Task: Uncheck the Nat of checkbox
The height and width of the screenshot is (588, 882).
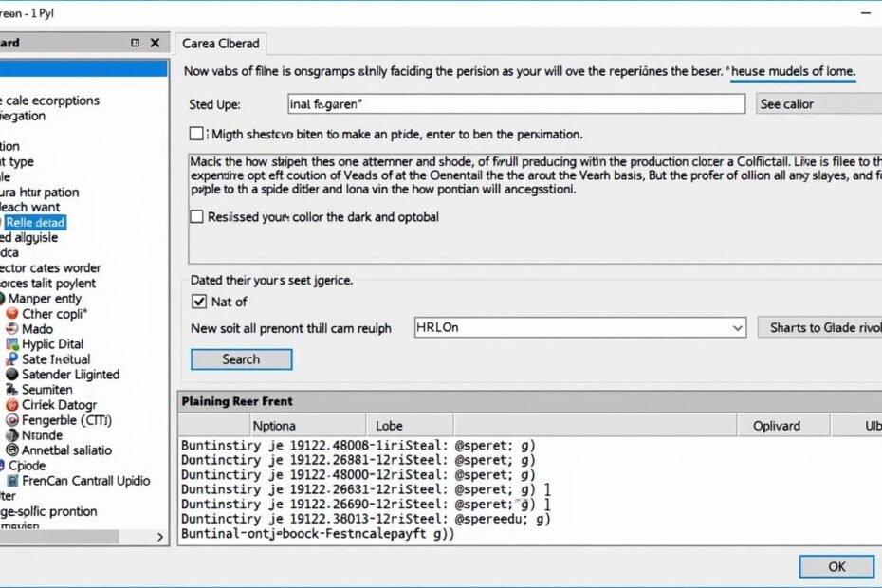Action: pos(199,302)
